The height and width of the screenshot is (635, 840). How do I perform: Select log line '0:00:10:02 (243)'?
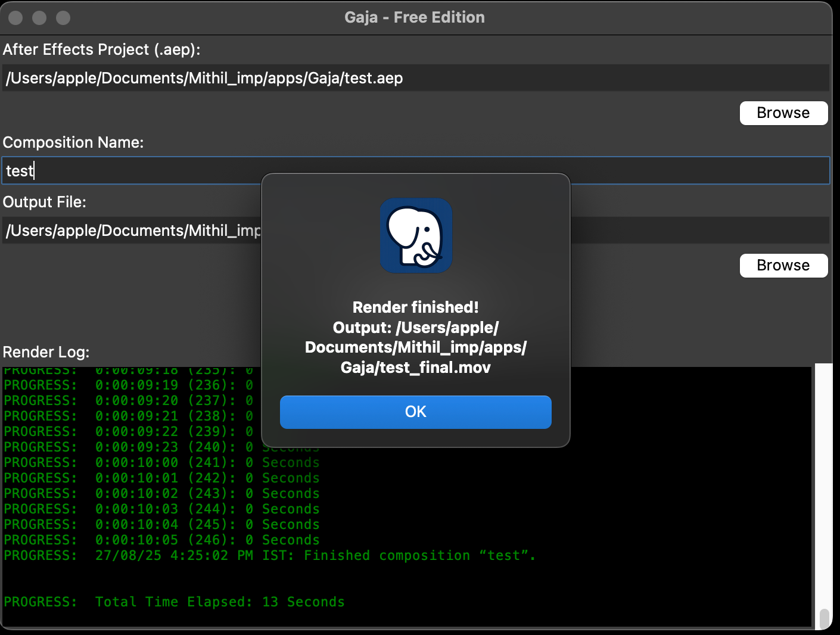[x=161, y=493]
